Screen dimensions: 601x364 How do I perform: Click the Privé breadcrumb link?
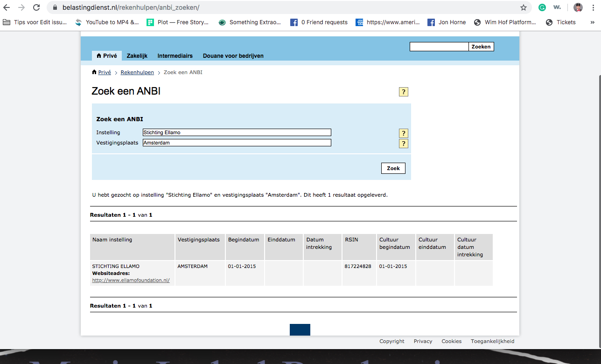tap(105, 72)
